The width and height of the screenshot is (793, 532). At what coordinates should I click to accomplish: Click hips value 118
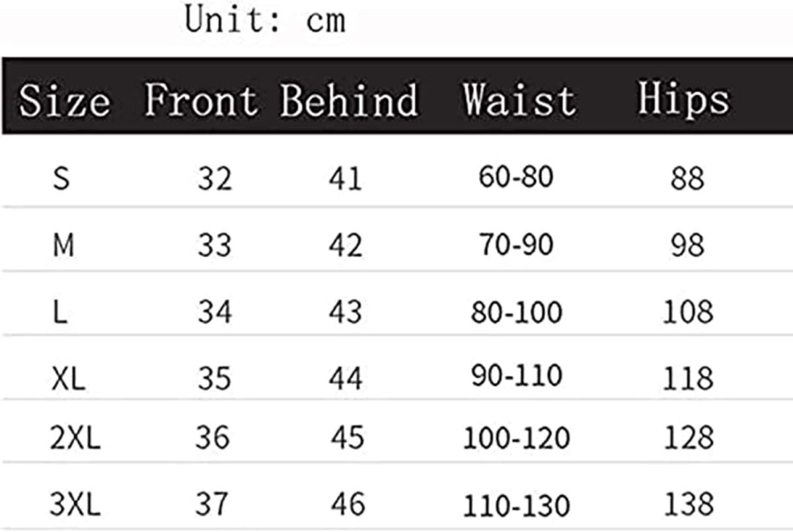688,379
